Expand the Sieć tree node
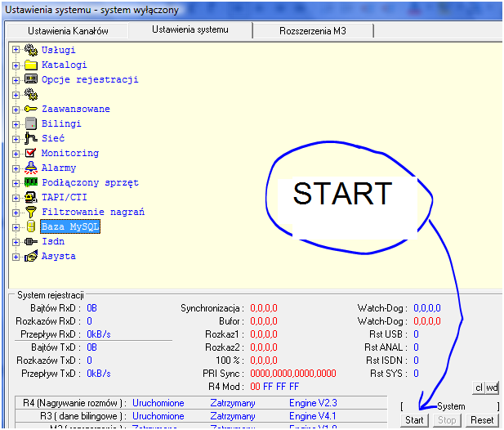 (x=16, y=139)
